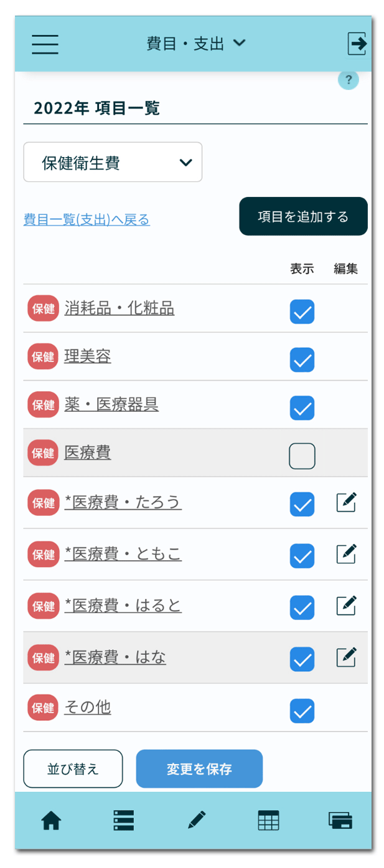Click the logout arrow icon
The width and height of the screenshot is (384, 868).
coord(357,44)
